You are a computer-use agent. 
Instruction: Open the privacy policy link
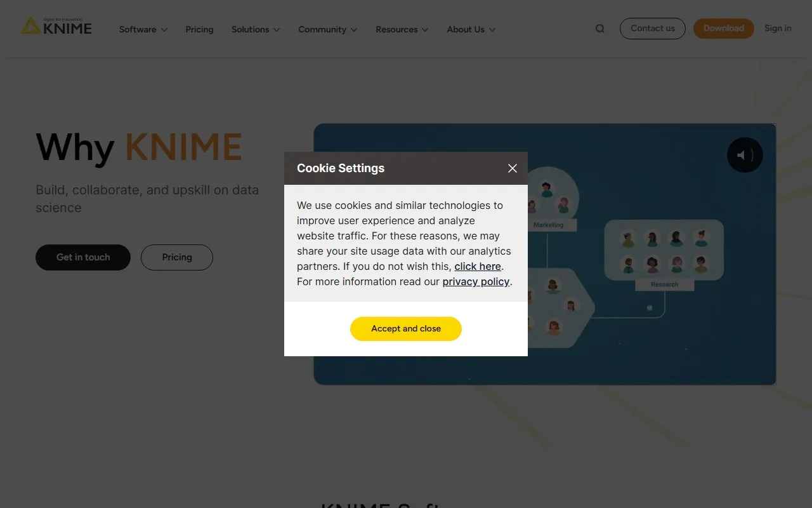(x=476, y=281)
